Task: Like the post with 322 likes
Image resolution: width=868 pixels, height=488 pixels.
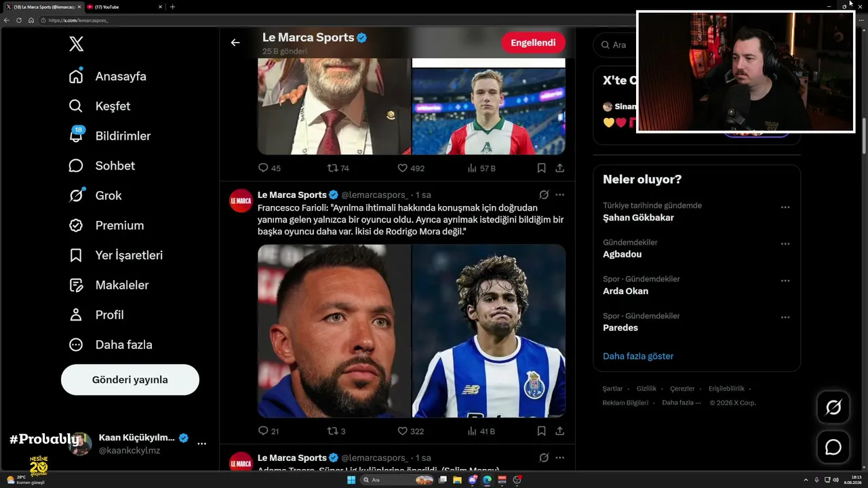Action: (410, 431)
